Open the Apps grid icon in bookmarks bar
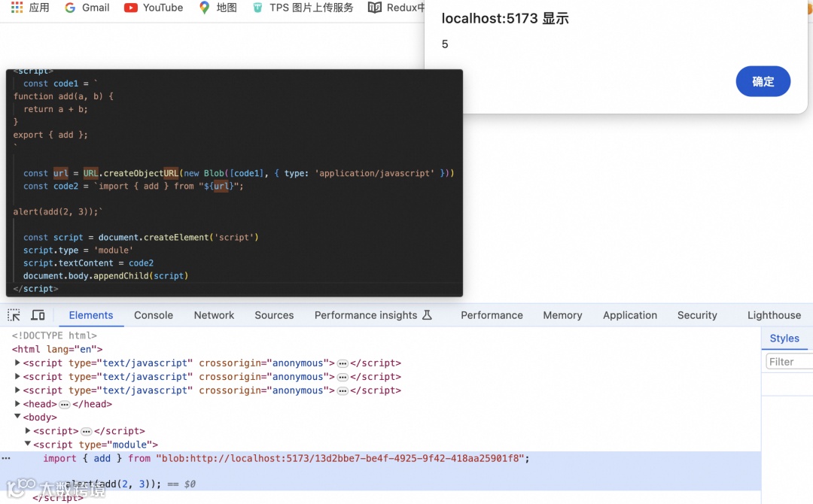This screenshot has height=504, width=813. click(x=17, y=8)
